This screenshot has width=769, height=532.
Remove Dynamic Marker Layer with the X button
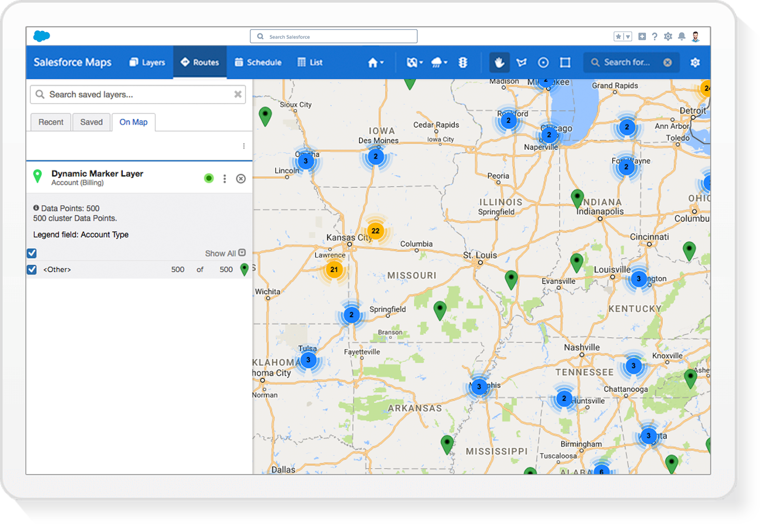click(x=241, y=178)
